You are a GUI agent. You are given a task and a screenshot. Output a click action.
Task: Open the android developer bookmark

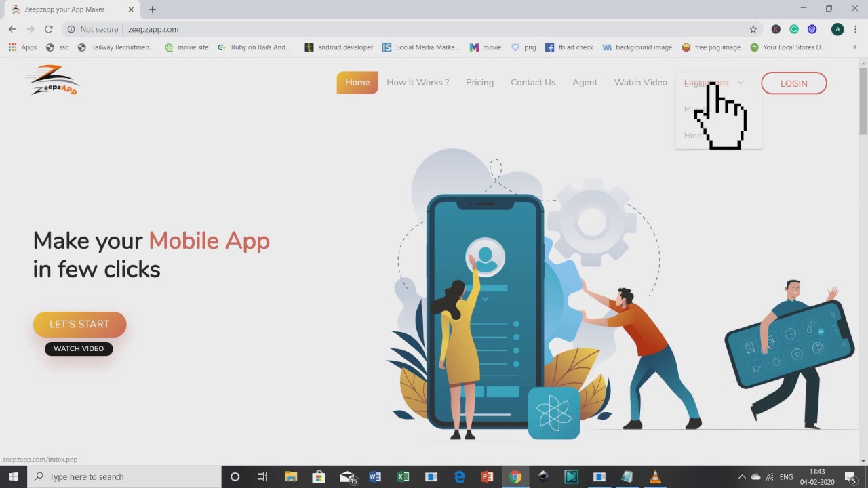339,47
